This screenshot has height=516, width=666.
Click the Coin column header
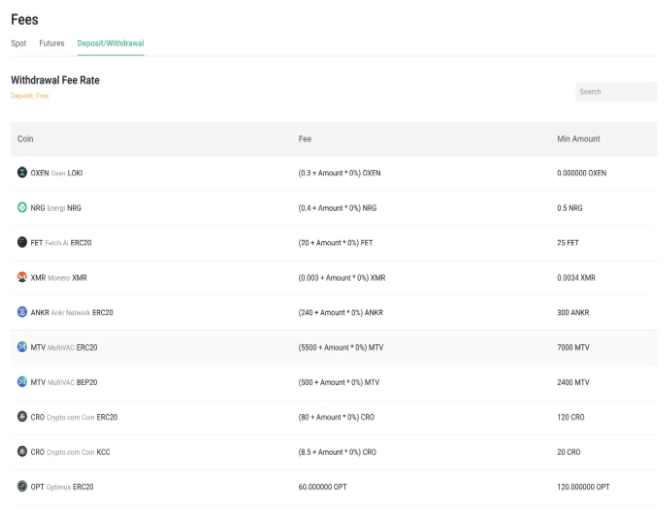(25, 139)
